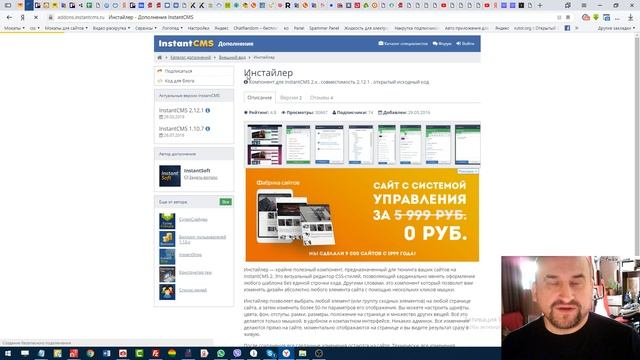
Task: Open the browser hamburger menu icon
Action: click(x=584, y=5)
